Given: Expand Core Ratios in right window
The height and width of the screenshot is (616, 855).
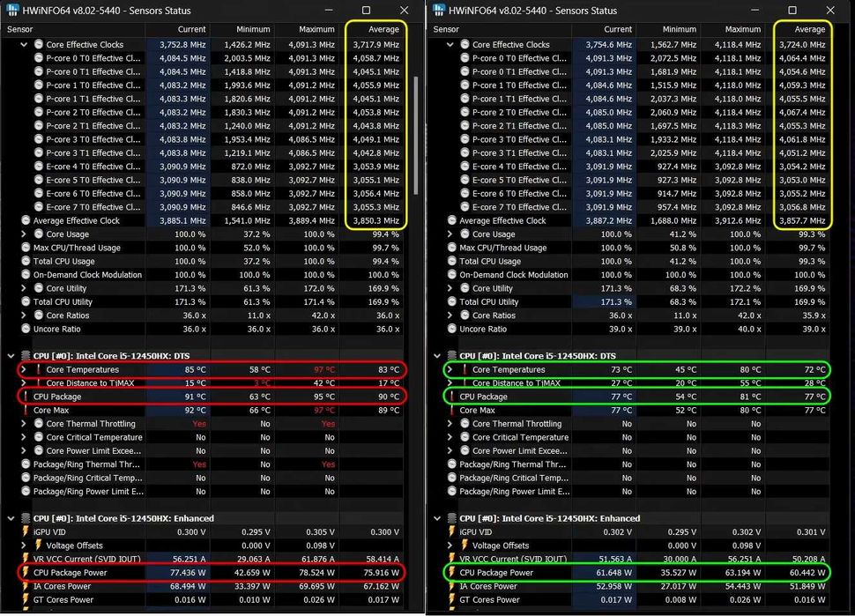Looking at the screenshot, I should point(450,315).
